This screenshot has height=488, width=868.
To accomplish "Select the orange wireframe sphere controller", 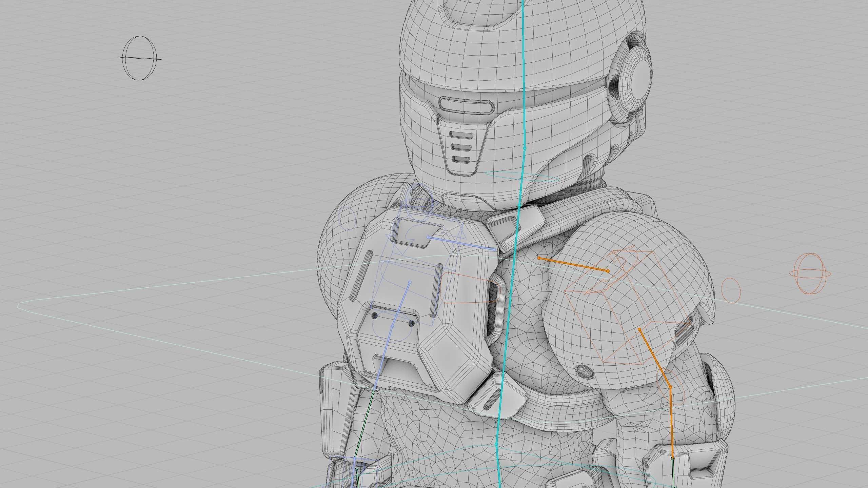I will 810,274.
